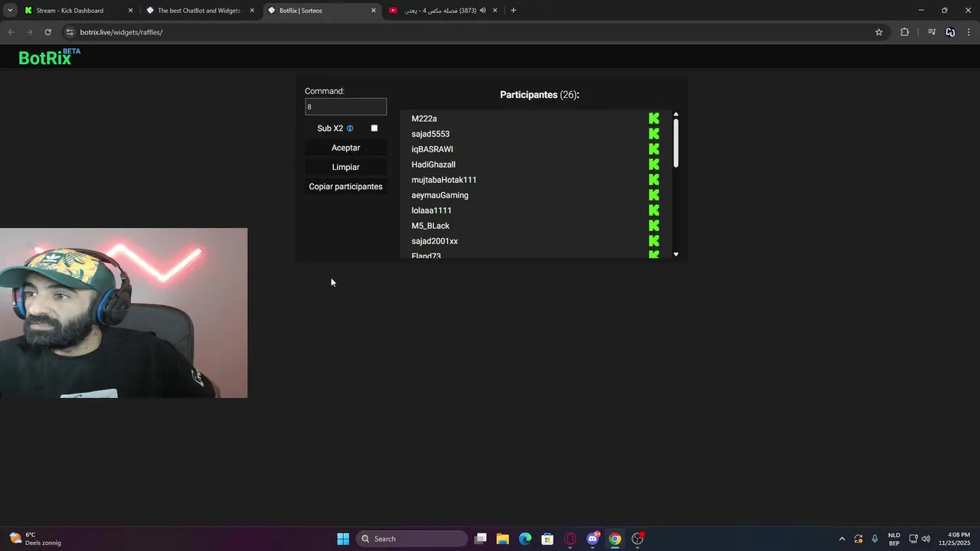980x551 pixels.
Task: Open the tab search dropdown arrow
Action: point(10,11)
